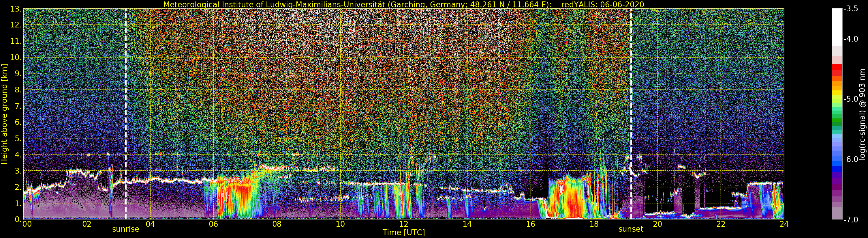The width and height of the screenshot is (868, 238).
Task: Click the height tick label 3
Action: [x=18, y=171]
